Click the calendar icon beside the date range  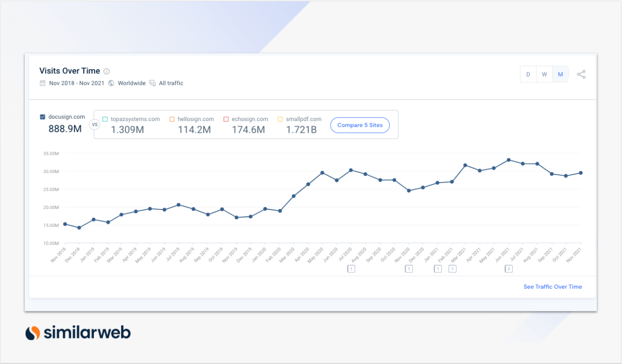[x=42, y=83]
